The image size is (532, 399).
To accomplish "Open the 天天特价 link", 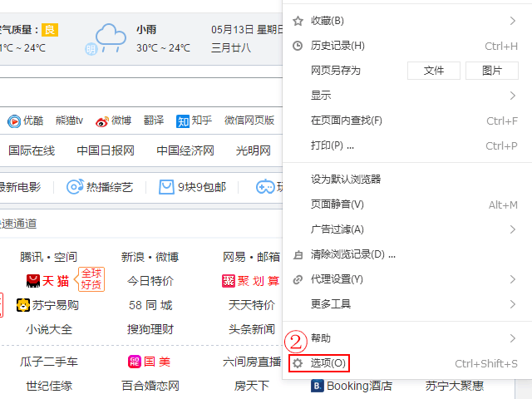I will click(252, 305).
